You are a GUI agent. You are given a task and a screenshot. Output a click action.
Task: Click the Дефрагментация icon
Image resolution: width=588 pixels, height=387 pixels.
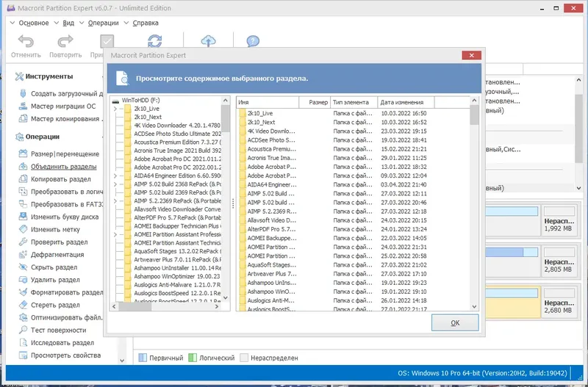[x=24, y=254]
